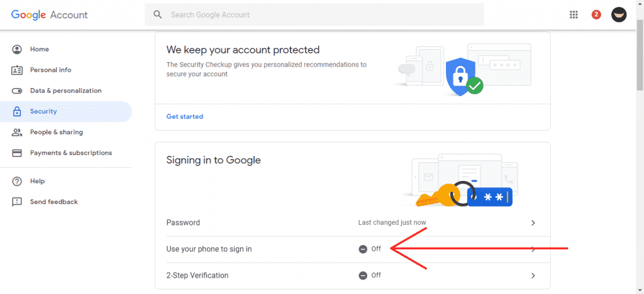Click the Help question mark icon
The image size is (644, 294).
[17, 181]
